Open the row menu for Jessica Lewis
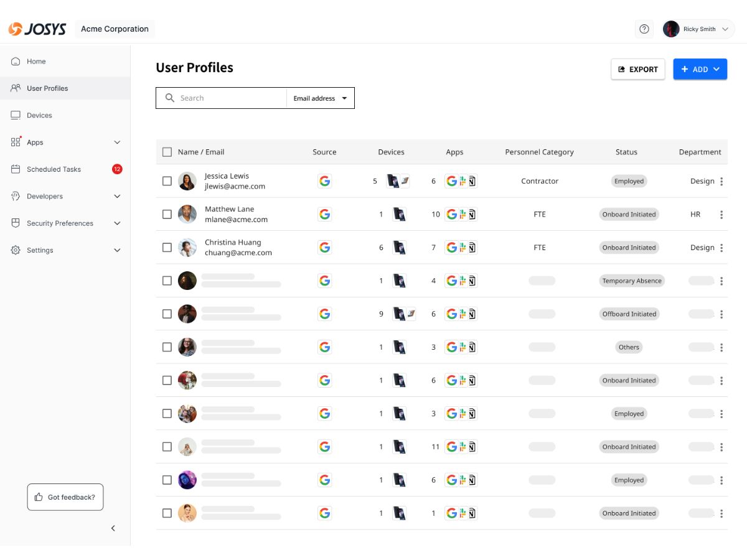This screenshot has width=747, height=560. pyautogui.click(x=721, y=181)
